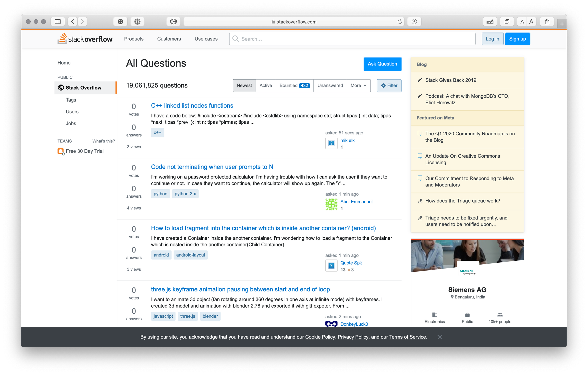The image size is (588, 375).
Task: Click the Stack Overflow logo
Action: point(85,39)
